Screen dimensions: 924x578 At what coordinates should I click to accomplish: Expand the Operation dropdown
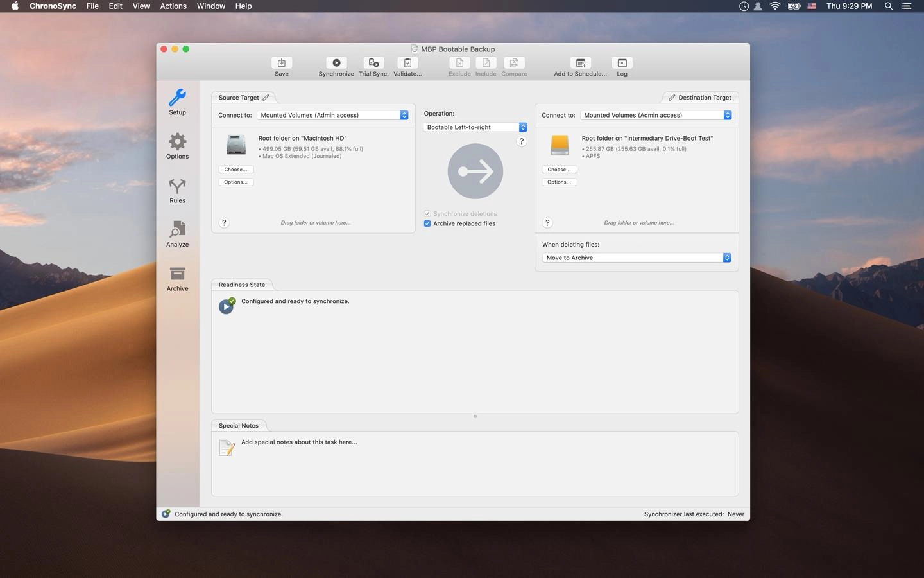[x=475, y=127]
